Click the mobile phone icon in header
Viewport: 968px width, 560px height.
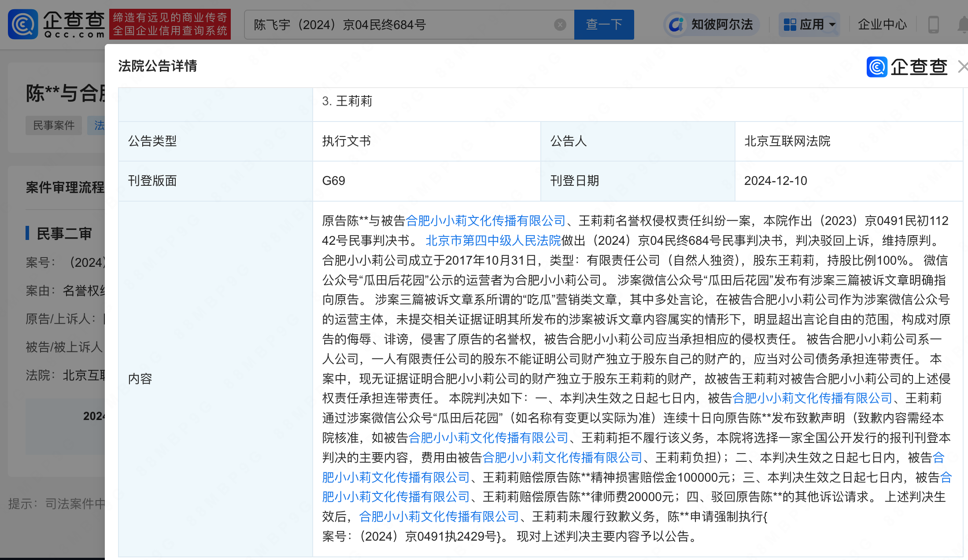point(933,25)
